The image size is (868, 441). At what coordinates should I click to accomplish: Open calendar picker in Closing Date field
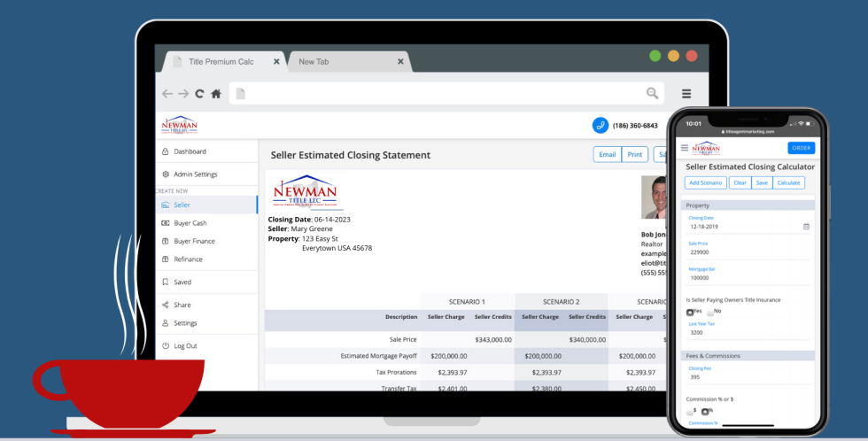(x=806, y=227)
